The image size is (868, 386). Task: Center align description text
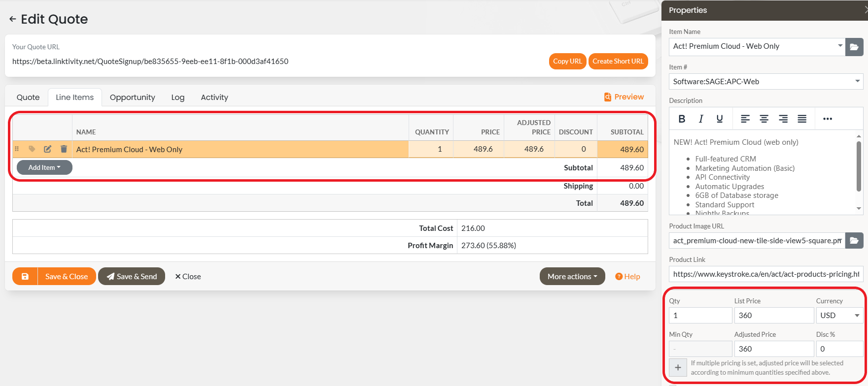click(764, 119)
